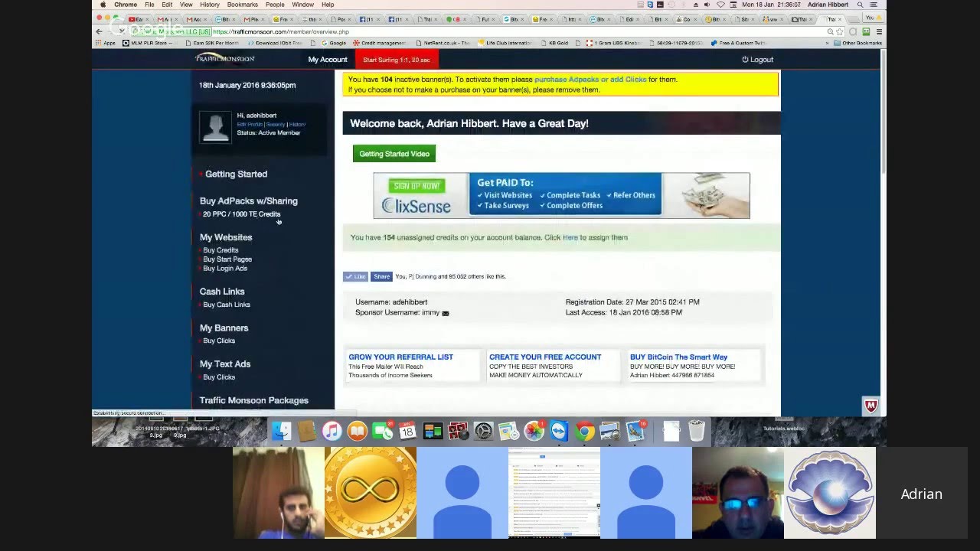Click envelope icon next to sponsor username
This screenshot has width=980, height=551.
pos(446,313)
